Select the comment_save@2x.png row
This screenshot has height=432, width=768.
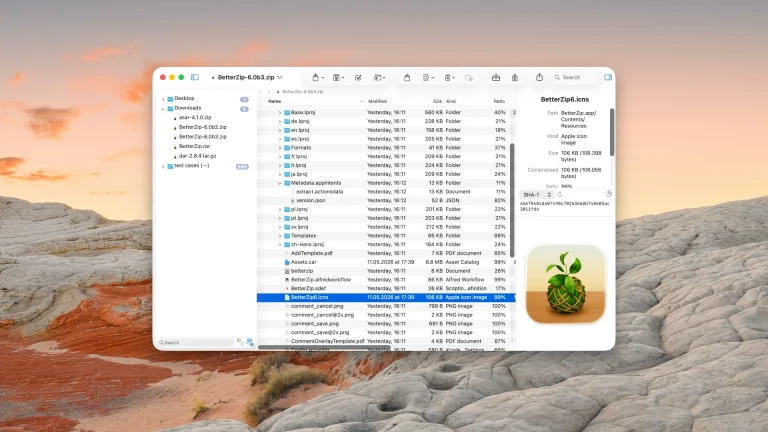point(386,333)
